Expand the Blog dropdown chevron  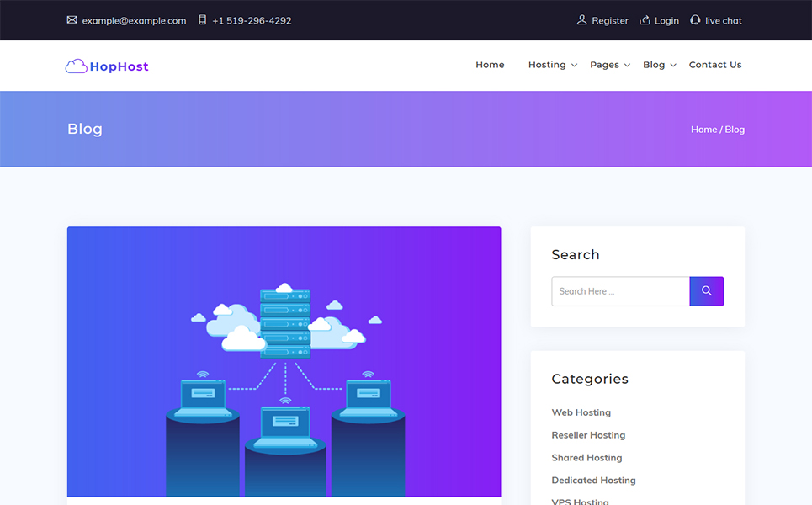(673, 66)
